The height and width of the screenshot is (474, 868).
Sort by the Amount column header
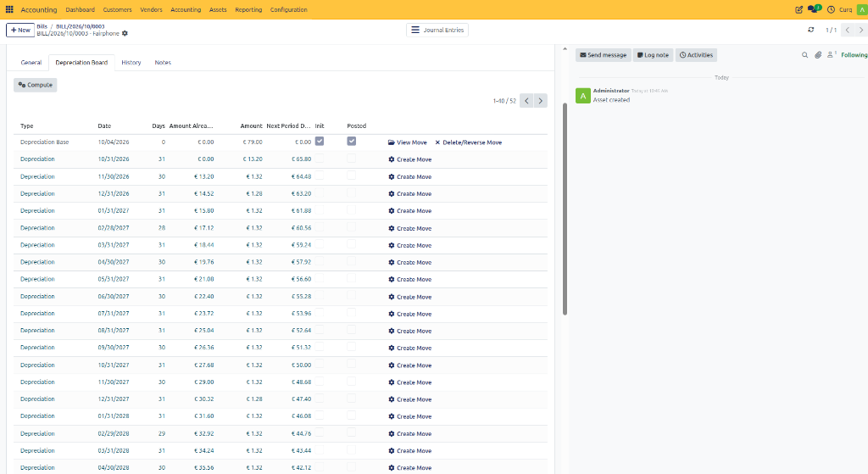pos(251,125)
